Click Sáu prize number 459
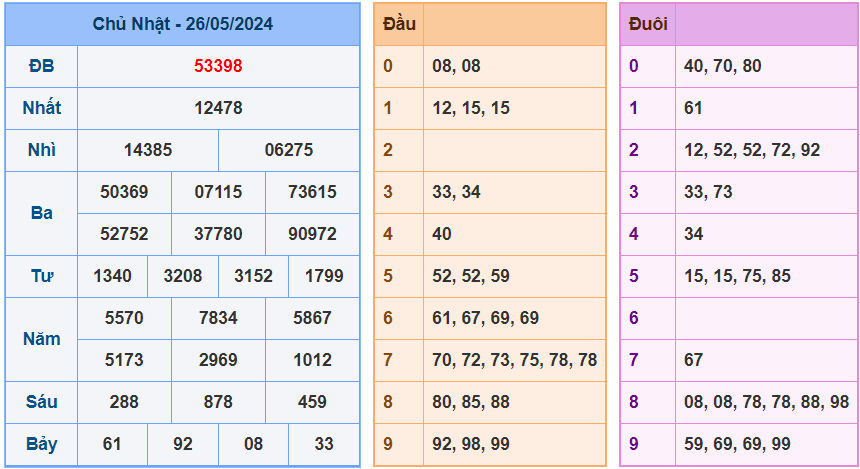 coord(313,402)
